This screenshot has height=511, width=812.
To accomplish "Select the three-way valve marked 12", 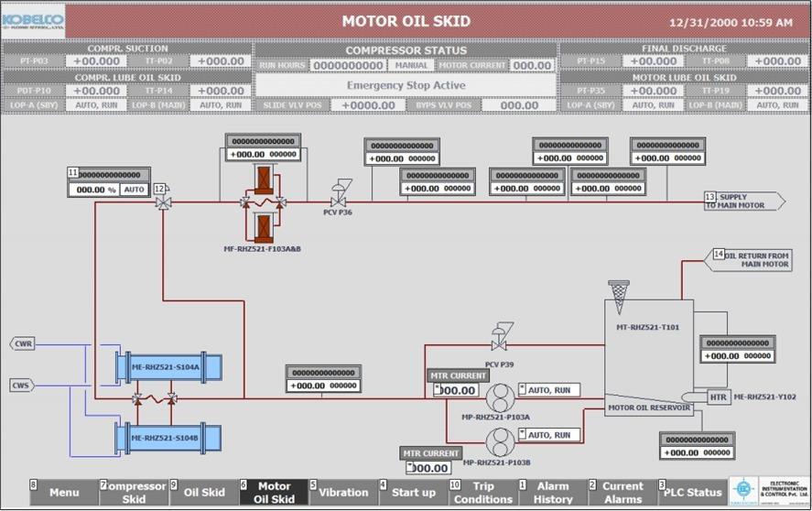I will [164, 201].
